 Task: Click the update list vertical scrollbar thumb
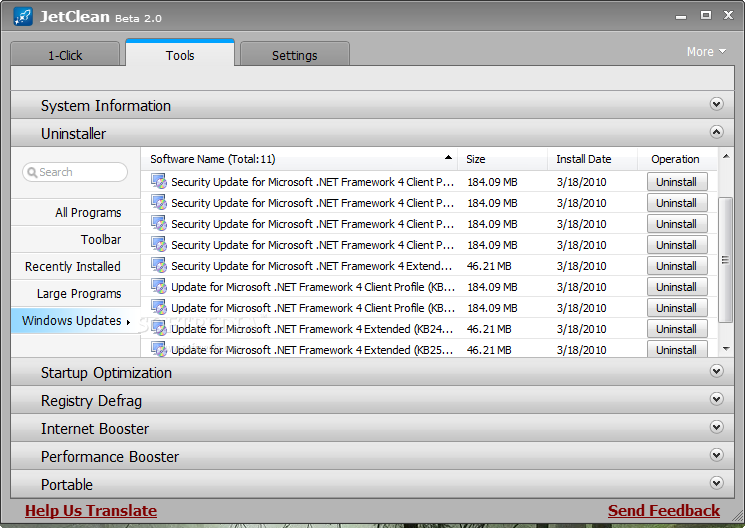click(725, 260)
